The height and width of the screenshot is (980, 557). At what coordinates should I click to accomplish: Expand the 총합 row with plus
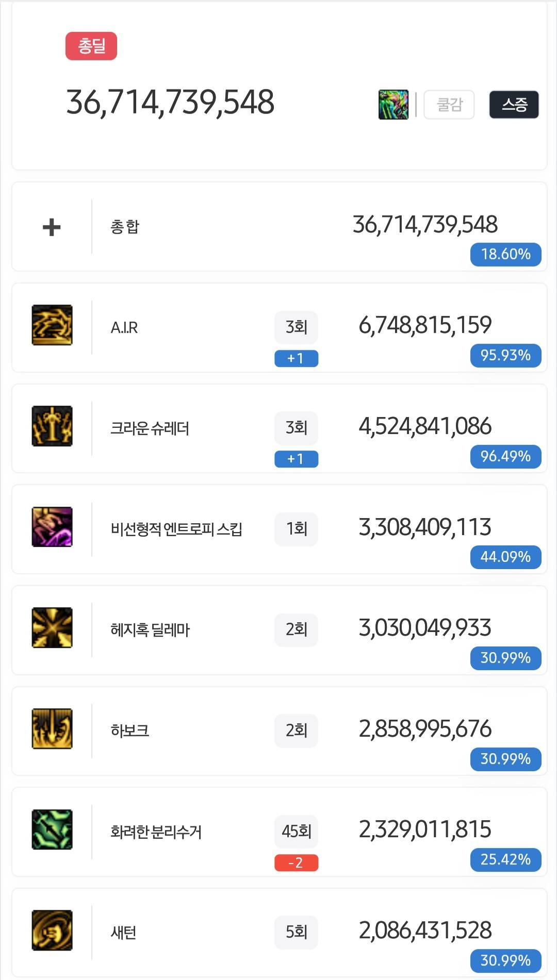pyautogui.click(x=52, y=227)
